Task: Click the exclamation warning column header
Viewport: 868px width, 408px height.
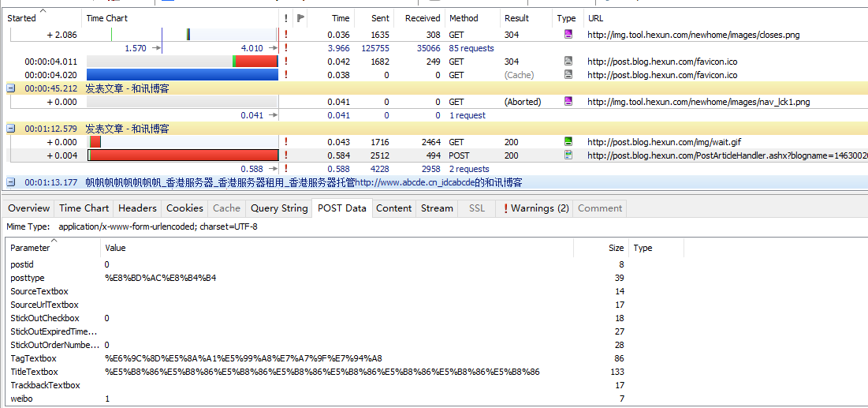Action: [x=285, y=18]
